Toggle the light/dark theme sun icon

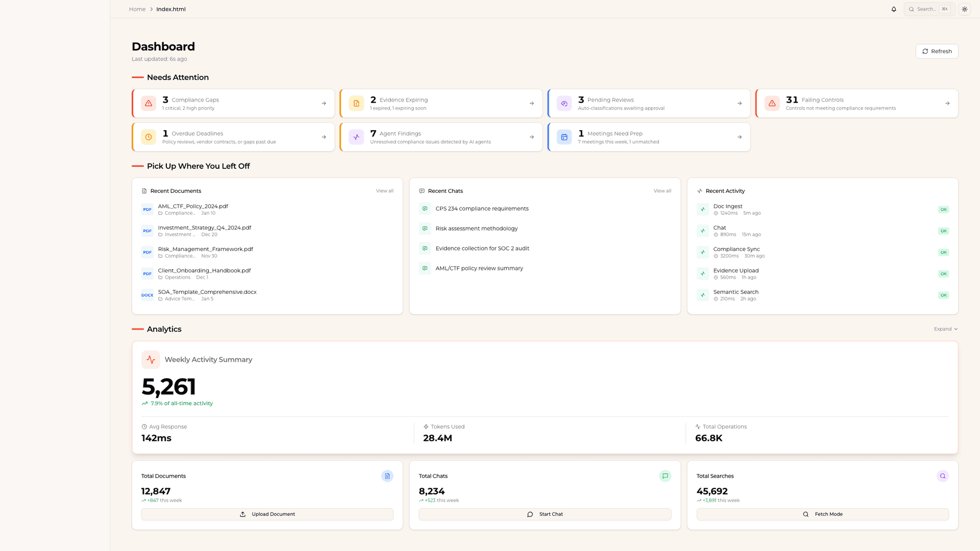[x=965, y=9]
